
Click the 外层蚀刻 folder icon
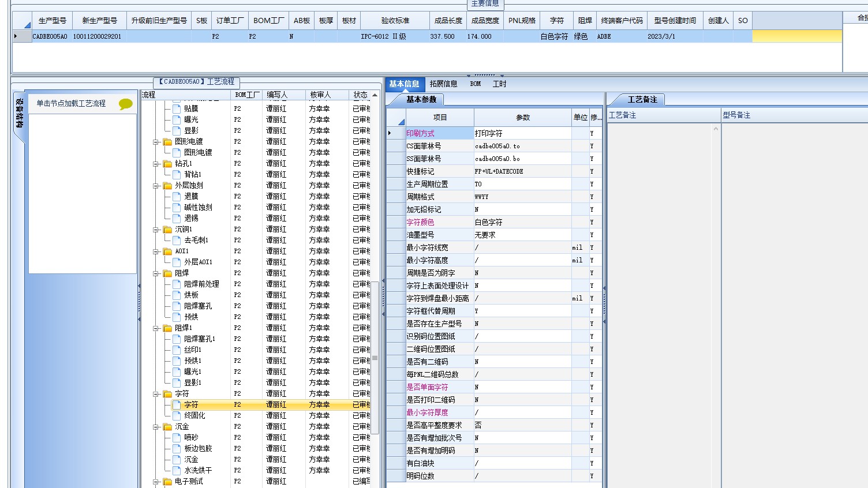click(x=167, y=186)
